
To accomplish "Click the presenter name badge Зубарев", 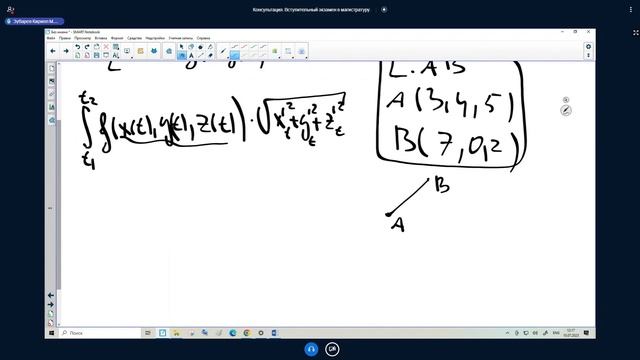I will [35, 21].
